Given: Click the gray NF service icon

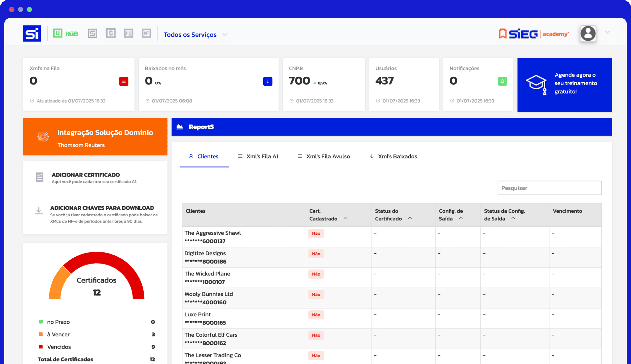Looking at the screenshot, I should click(x=146, y=33).
